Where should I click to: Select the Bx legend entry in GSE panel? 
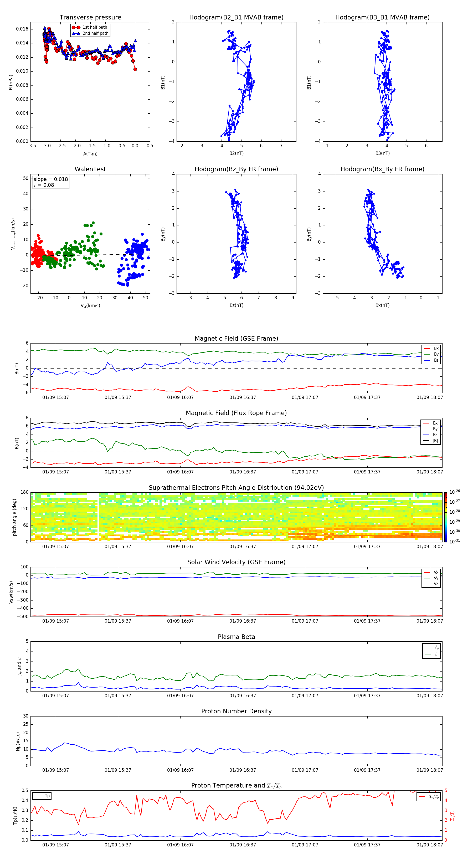click(431, 349)
